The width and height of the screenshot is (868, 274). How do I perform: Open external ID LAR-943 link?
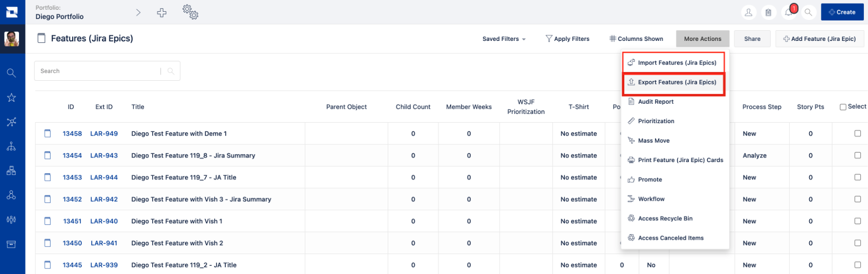[104, 155]
